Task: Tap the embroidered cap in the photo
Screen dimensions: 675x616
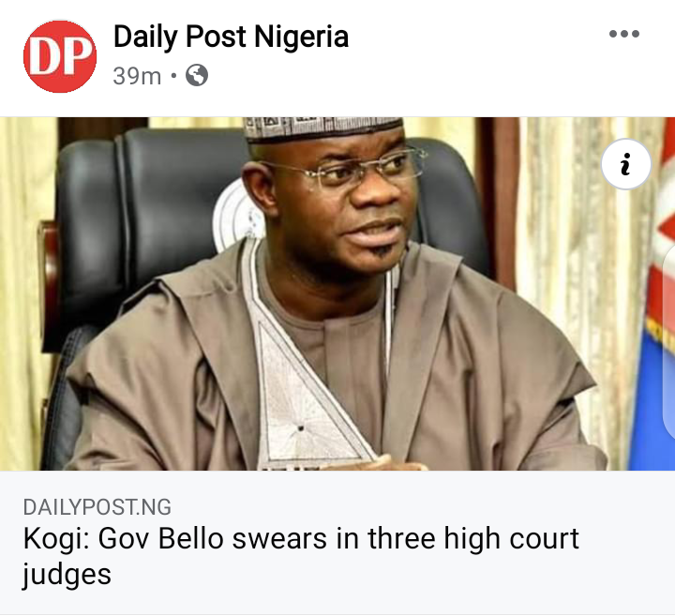Action: [322, 128]
